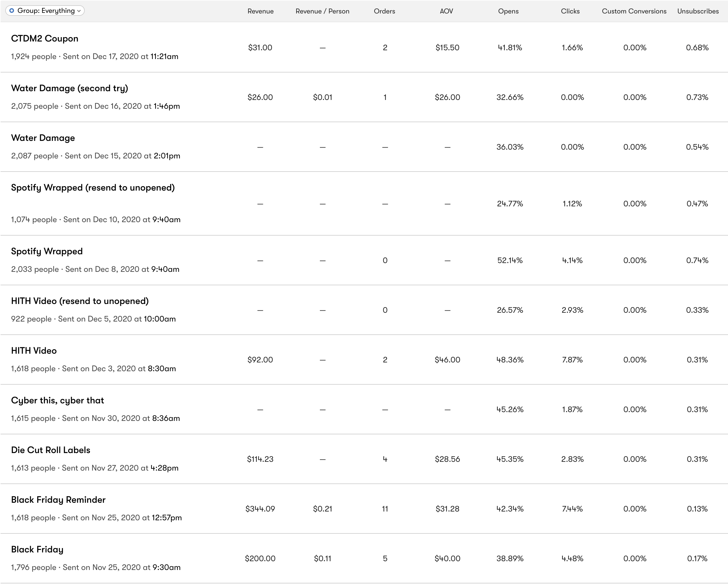Click the blue circle icon in Group filter
Screen dimensions: 728x584
(x=12, y=11)
